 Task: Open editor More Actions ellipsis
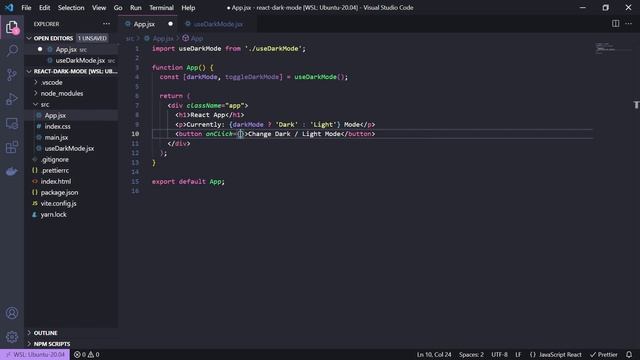click(x=629, y=24)
